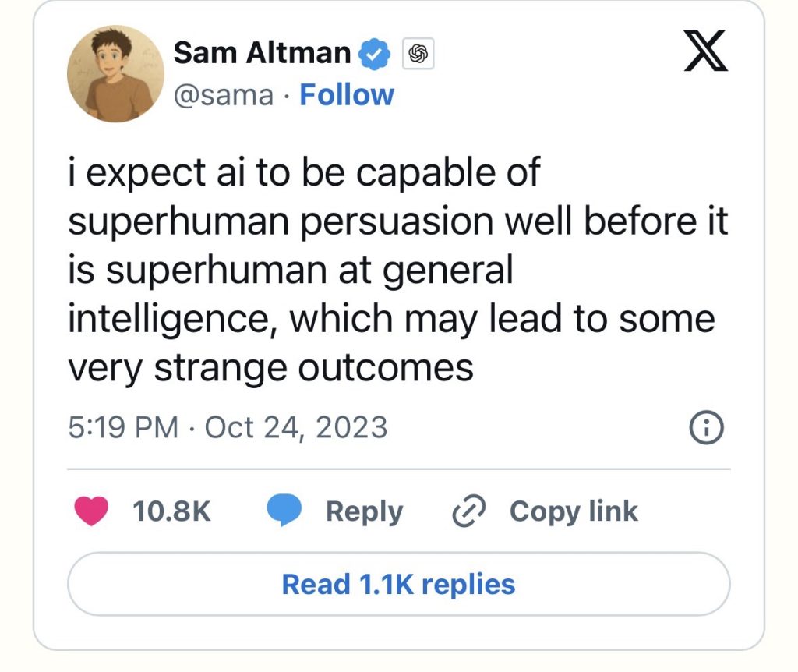This screenshot has width=798, height=672.
Task: Open Read 1.1K replies button
Action: pyautogui.click(x=398, y=584)
